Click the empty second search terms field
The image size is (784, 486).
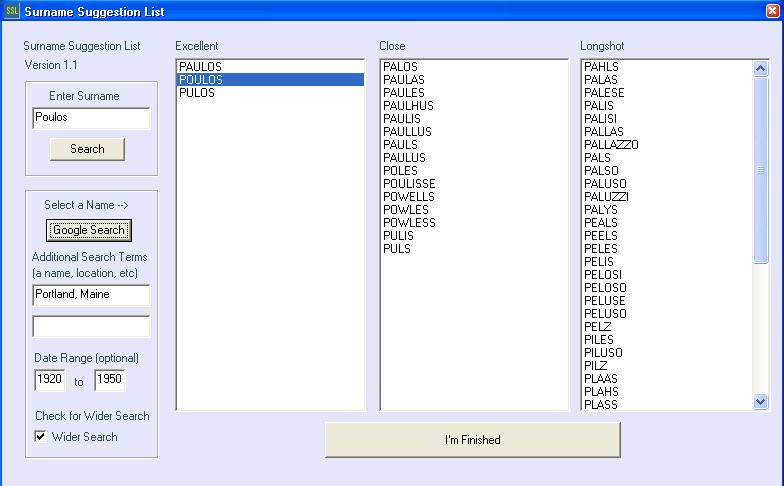point(91,327)
